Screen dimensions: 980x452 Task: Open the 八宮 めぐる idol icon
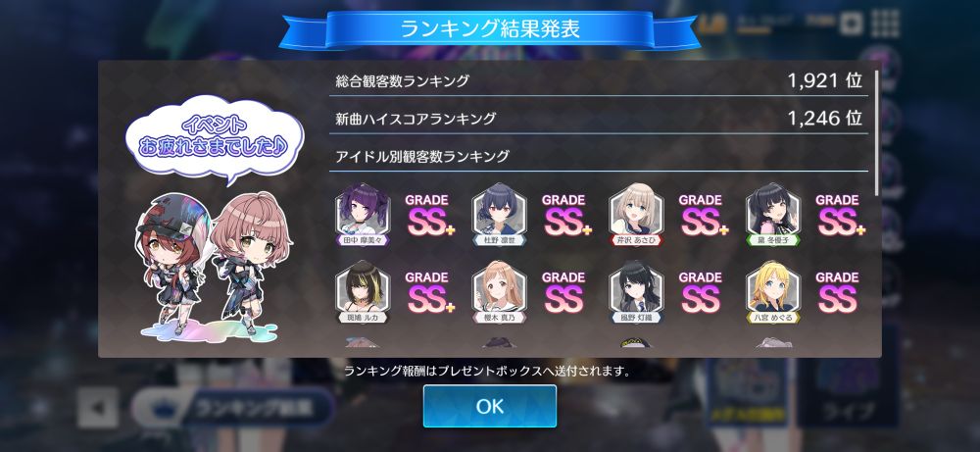[x=773, y=292]
